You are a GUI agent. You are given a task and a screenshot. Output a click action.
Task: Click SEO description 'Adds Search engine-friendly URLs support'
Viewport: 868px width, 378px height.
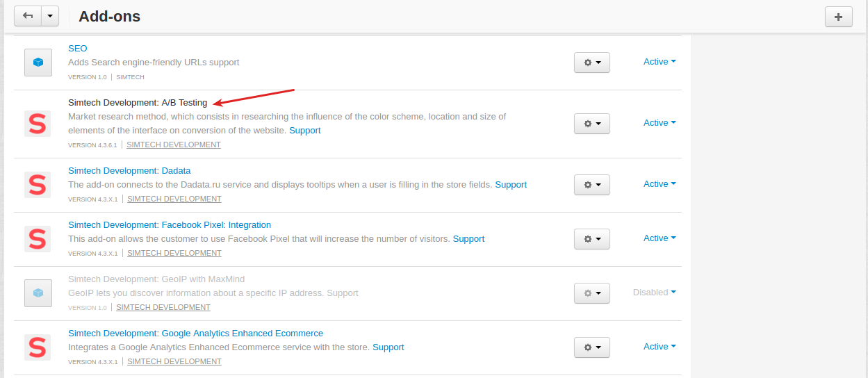click(x=154, y=63)
